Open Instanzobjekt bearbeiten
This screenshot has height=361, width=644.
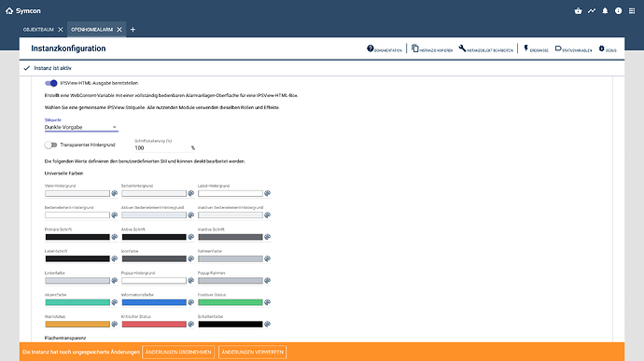click(486, 49)
